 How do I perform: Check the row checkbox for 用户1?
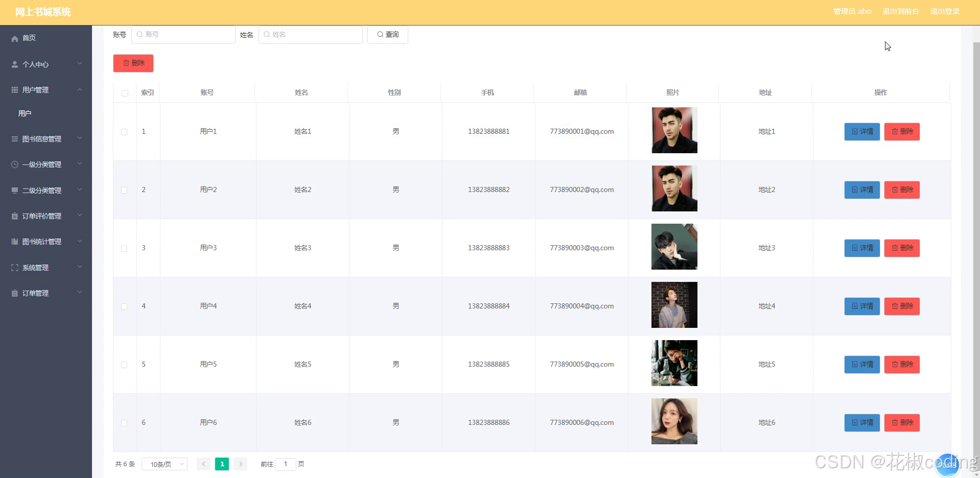[x=124, y=132]
